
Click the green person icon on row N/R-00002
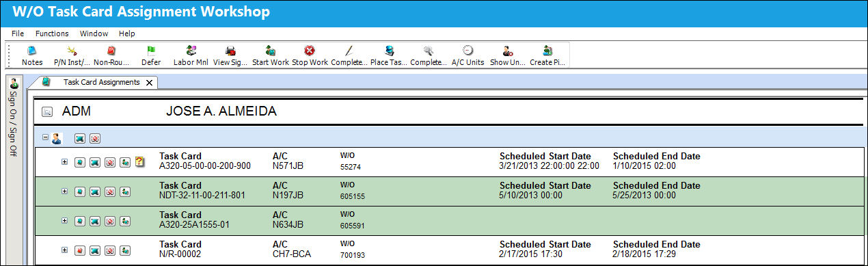click(125, 251)
